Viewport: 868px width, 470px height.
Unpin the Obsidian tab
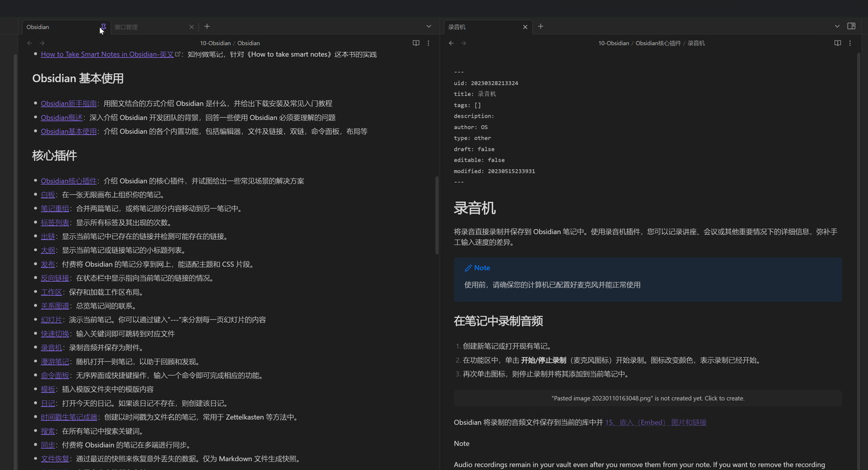pos(103,27)
